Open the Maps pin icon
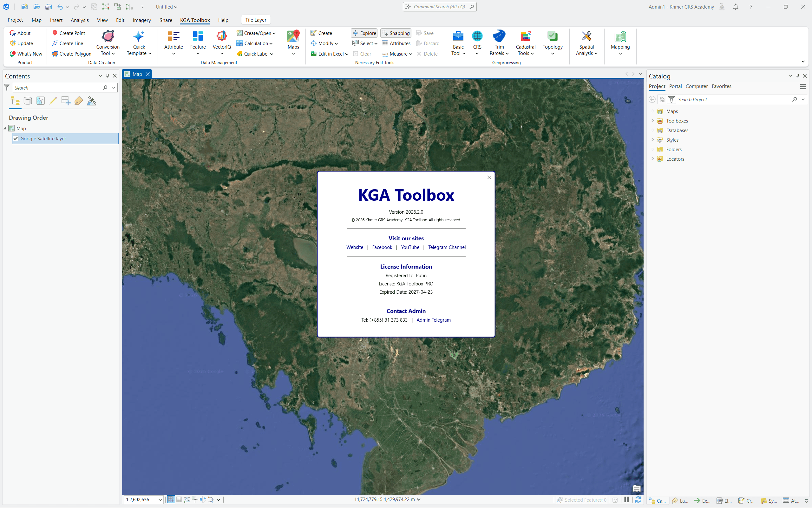Viewport: 812px width, 508px height. pos(293,36)
